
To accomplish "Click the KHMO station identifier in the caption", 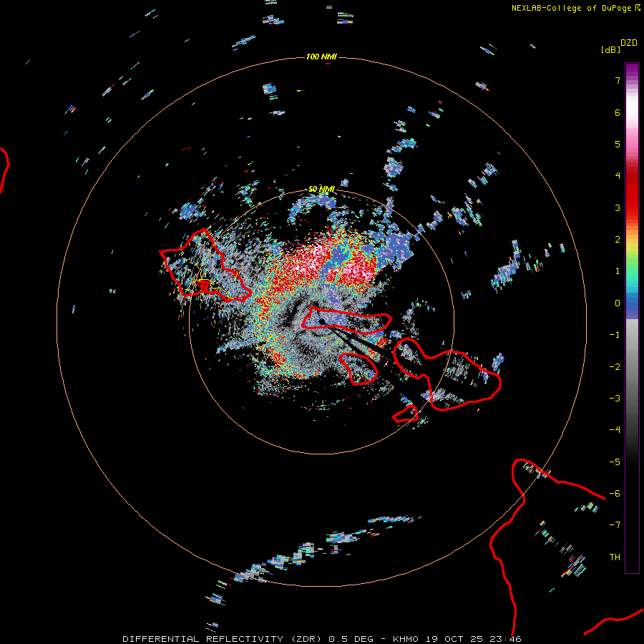I will [x=406, y=639].
